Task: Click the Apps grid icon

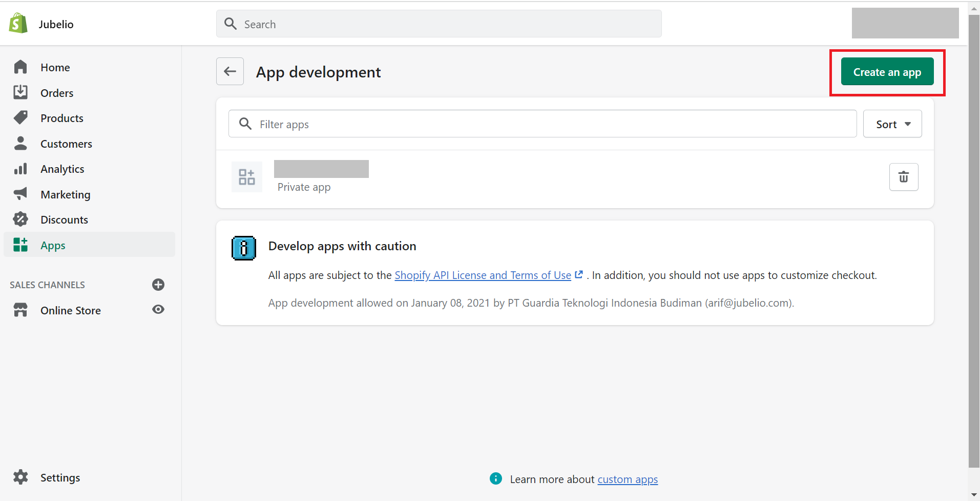Action: [20, 245]
